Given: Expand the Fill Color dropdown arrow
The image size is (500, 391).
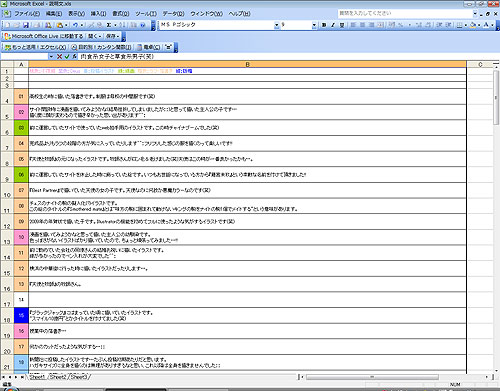Looking at the screenshot, I should coord(479,25).
